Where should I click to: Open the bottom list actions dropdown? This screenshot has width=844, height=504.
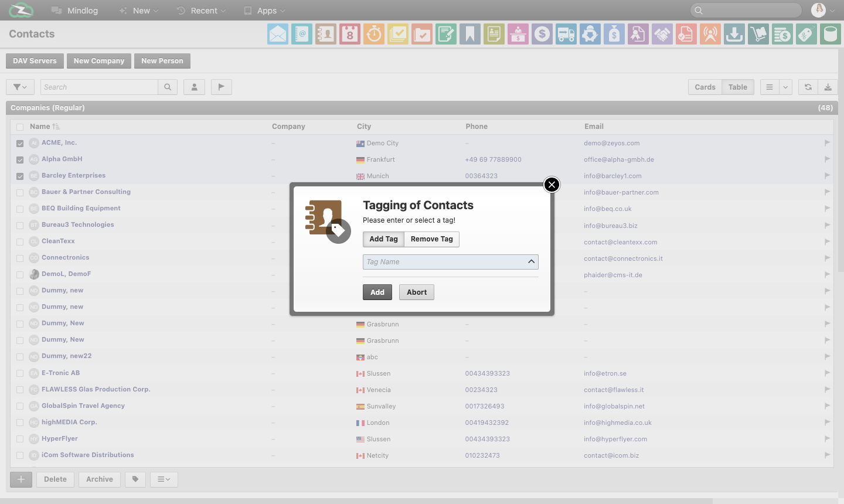click(164, 479)
